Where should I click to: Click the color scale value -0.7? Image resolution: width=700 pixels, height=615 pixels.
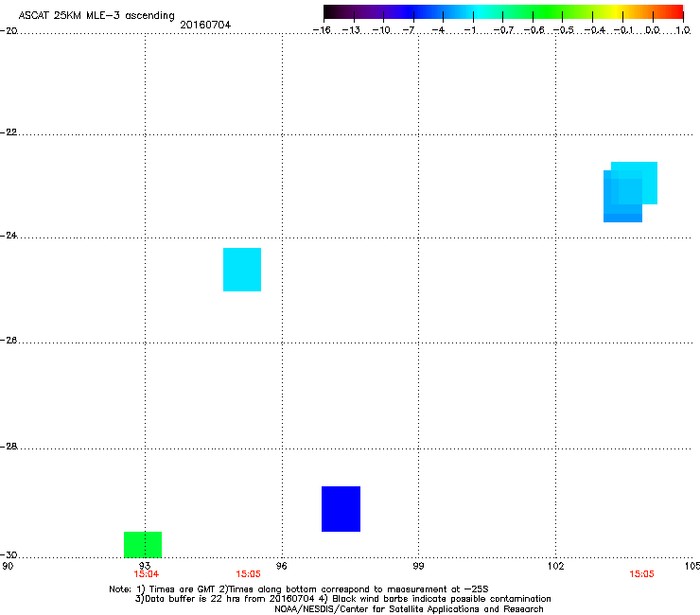[x=503, y=30]
